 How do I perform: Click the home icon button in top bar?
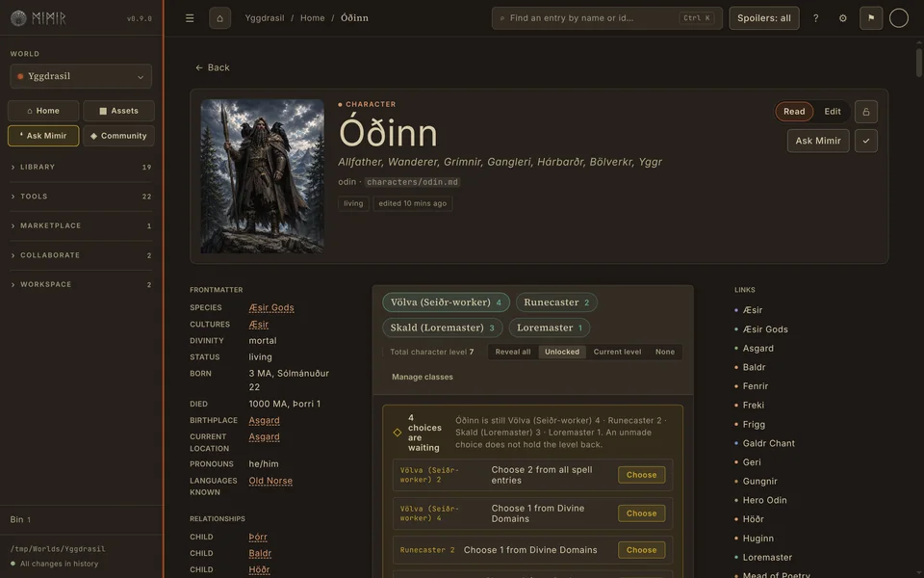click(219, 18)
